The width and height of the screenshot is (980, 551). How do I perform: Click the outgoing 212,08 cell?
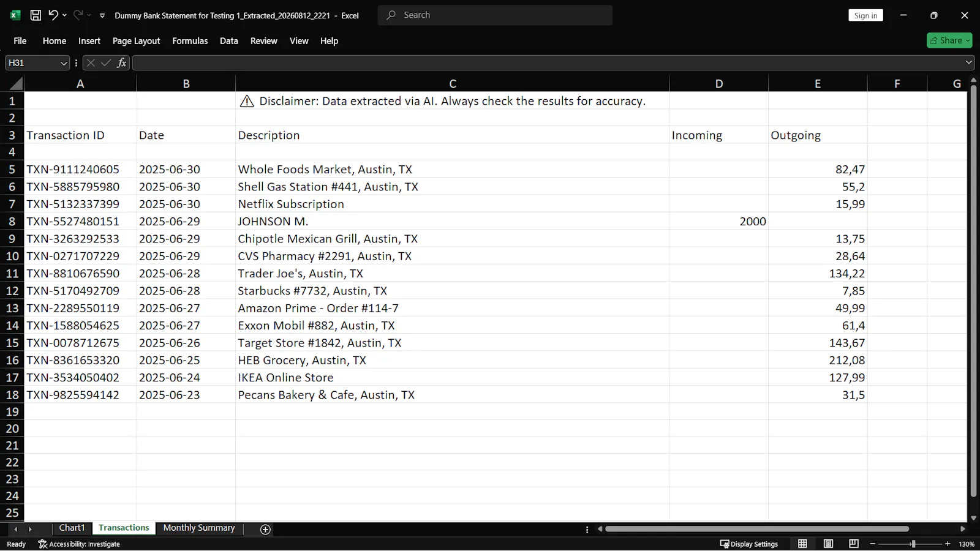click(818, 360)
